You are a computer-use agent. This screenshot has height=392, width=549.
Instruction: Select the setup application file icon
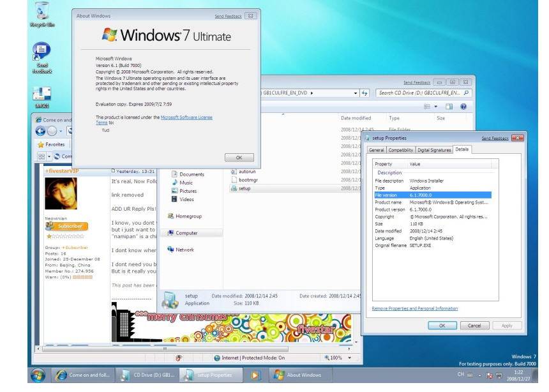(234, 188)
